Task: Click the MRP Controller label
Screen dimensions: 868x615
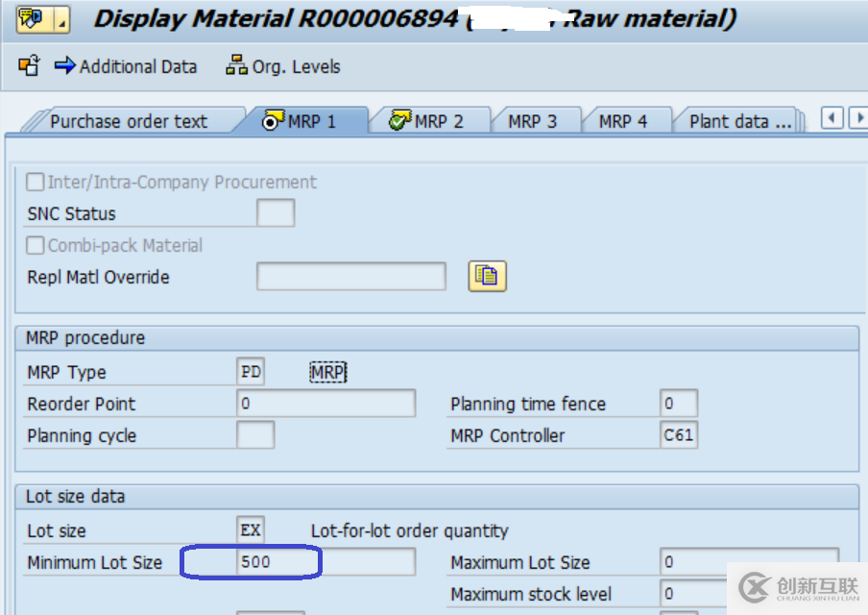Action: point(508,435)
